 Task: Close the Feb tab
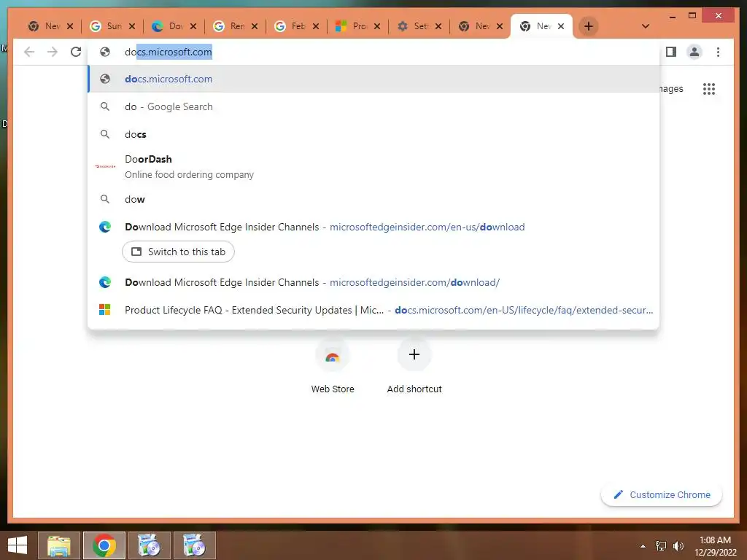[x=316, y=26]
